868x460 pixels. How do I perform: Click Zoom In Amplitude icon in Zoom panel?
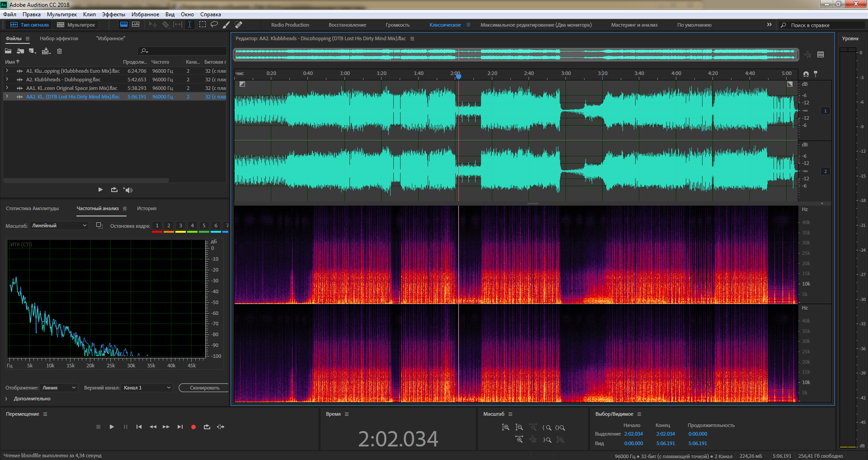(x=505, y=427)
